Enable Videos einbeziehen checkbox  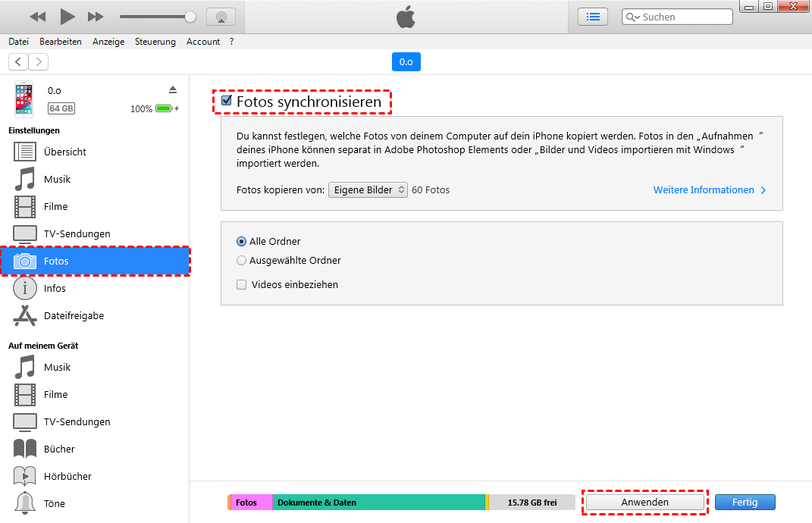(x=242, y=285)
